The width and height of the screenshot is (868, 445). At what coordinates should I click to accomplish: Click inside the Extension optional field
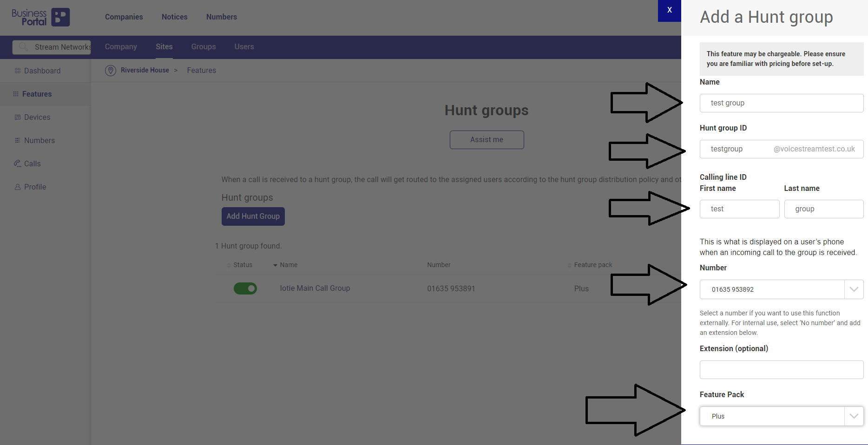pos(781,370)
